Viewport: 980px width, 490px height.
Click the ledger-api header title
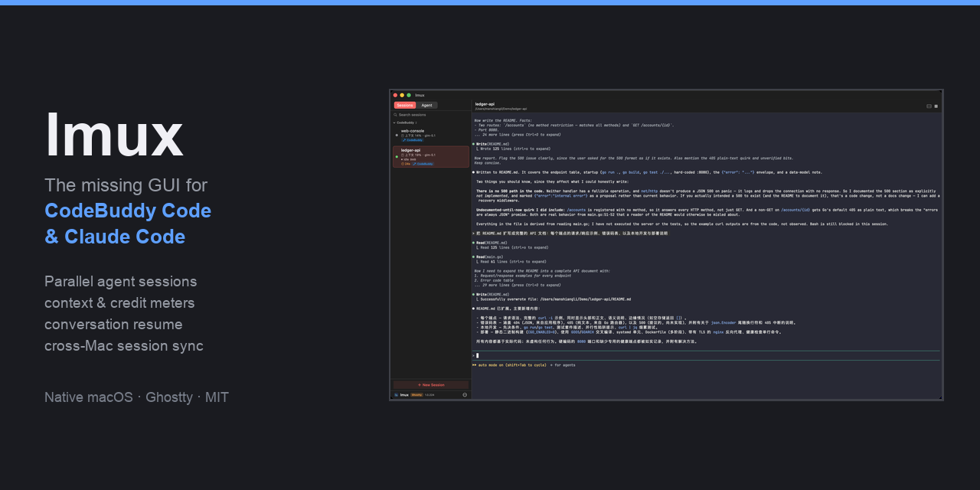(x=485, y=103)
